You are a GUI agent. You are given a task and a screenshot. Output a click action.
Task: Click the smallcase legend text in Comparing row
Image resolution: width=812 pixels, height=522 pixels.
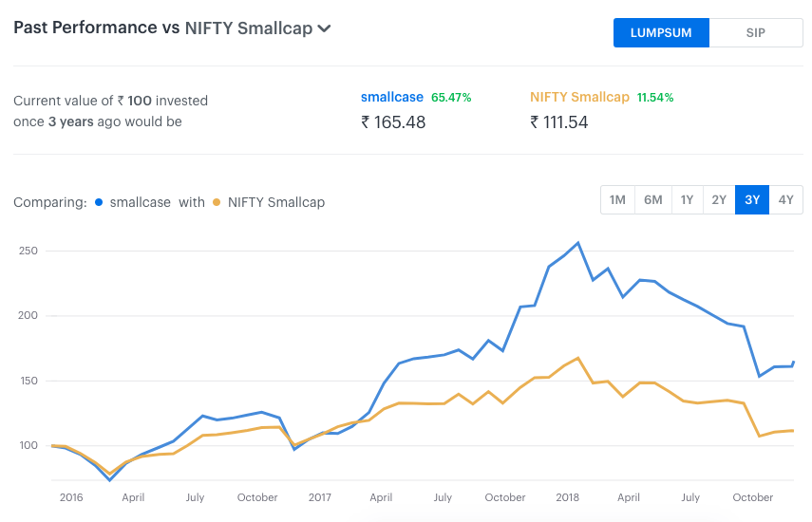tap(140, 202)
